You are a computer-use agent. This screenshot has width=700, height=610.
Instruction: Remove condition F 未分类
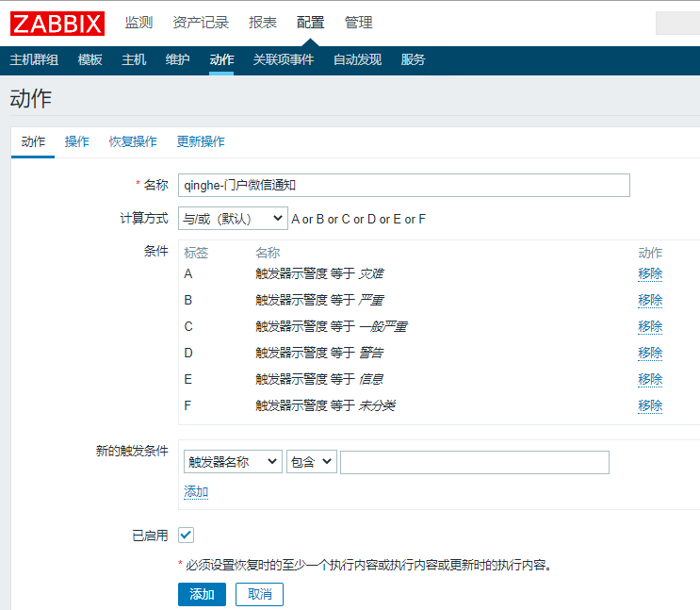tap(650, 405)
